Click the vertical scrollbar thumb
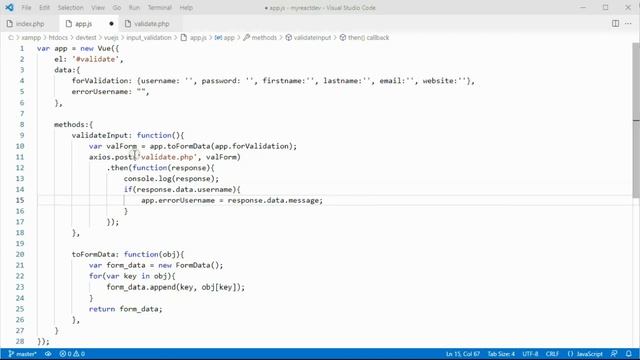This screenshot has height=360, width=640. [x=636, y=120]
